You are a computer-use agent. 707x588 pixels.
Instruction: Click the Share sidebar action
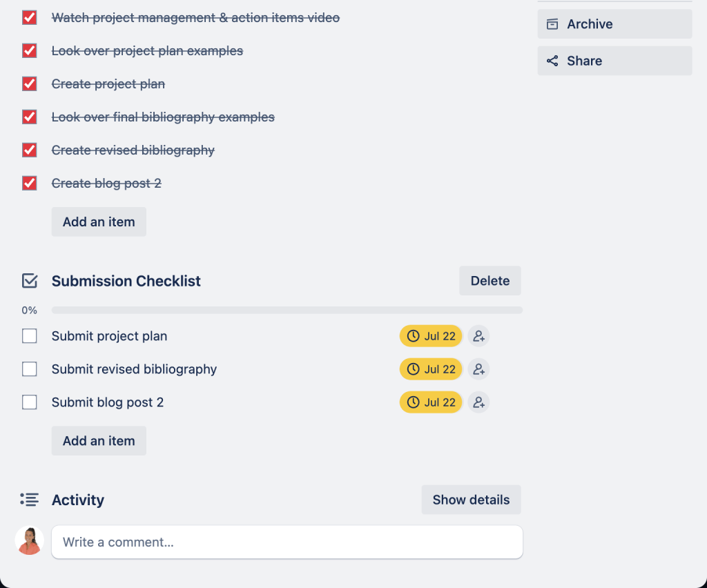(614, 61)
